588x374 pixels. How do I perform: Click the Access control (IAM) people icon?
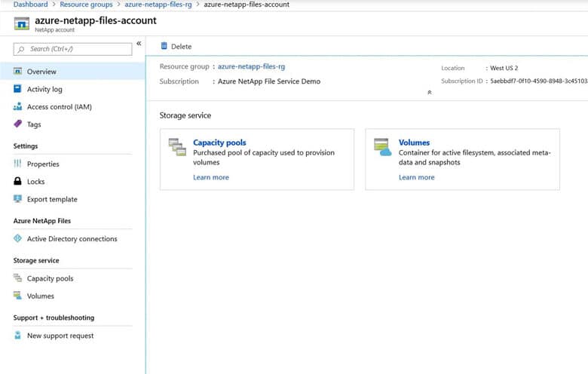pos(17,106)
